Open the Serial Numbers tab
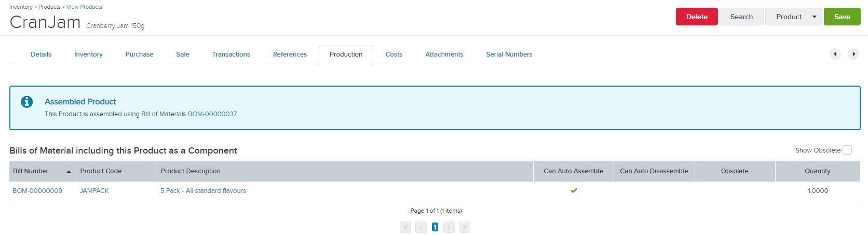The width and height of the screenshot is (868, 235). [x=509, y=54]
